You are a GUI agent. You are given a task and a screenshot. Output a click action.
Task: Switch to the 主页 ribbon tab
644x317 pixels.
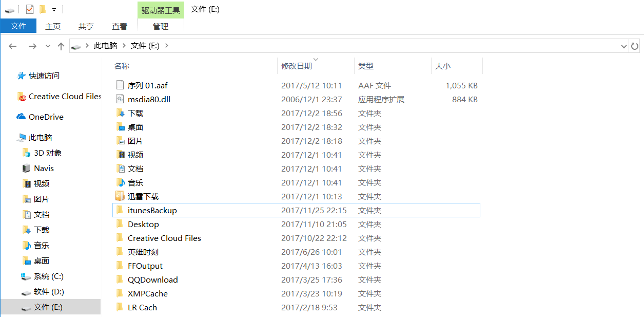53,26
